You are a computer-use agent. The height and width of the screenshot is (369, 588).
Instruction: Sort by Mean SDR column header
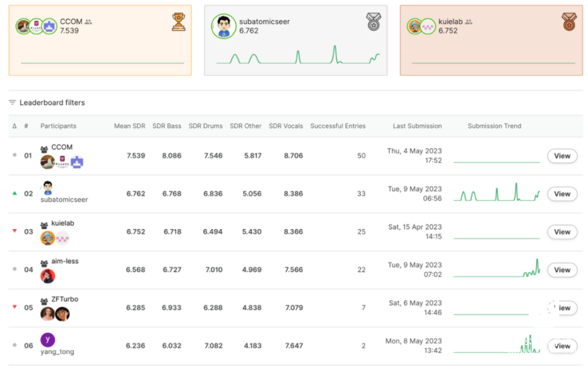coord(129,126)
